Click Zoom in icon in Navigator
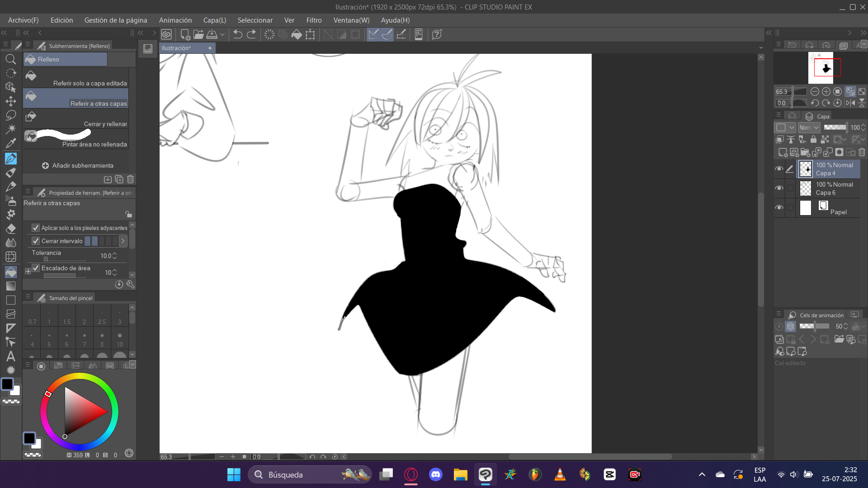 [826, 91]
